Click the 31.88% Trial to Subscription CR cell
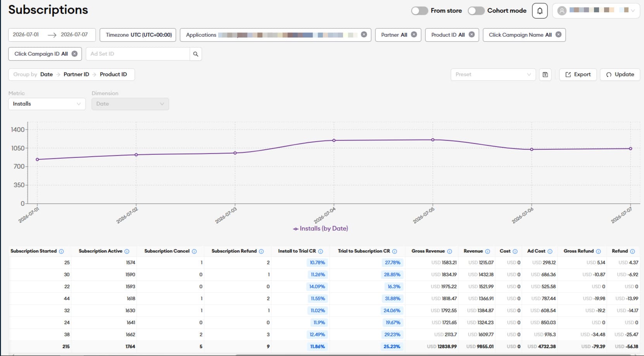 click(393, 298)
